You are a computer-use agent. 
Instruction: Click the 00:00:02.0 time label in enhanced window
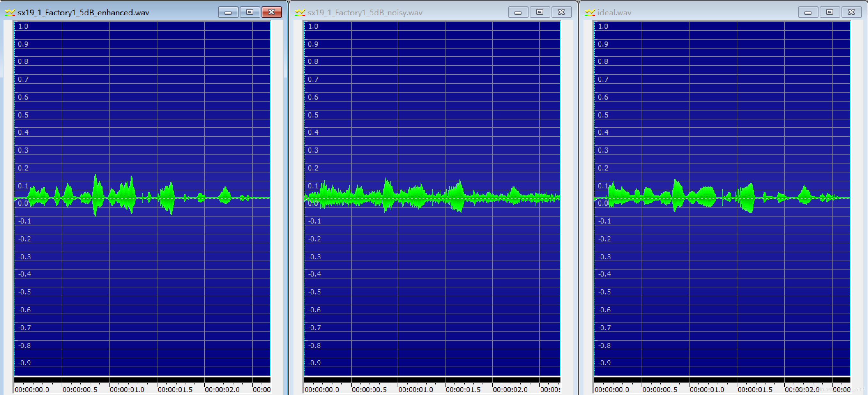(222, 390)
